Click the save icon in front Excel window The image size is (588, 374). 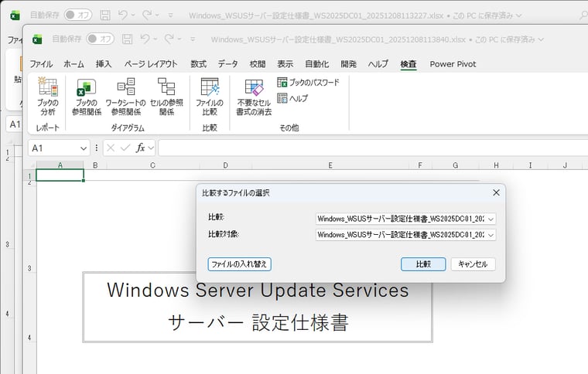pyautogui.click(x=128, y=39)
